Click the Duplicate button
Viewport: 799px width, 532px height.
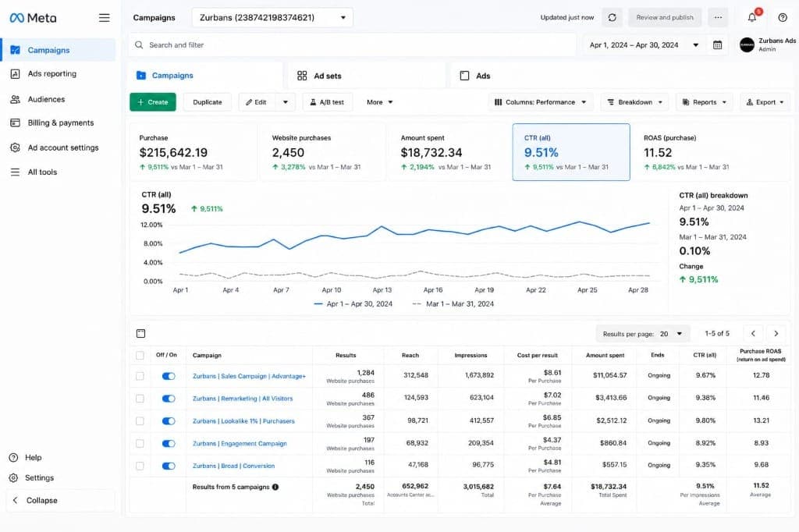coord(208,102)
